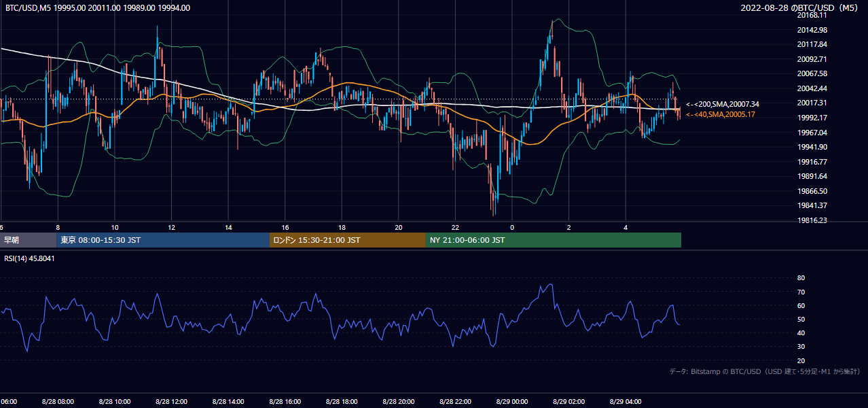Click RSI scale value 80

(x=801, y=278)
